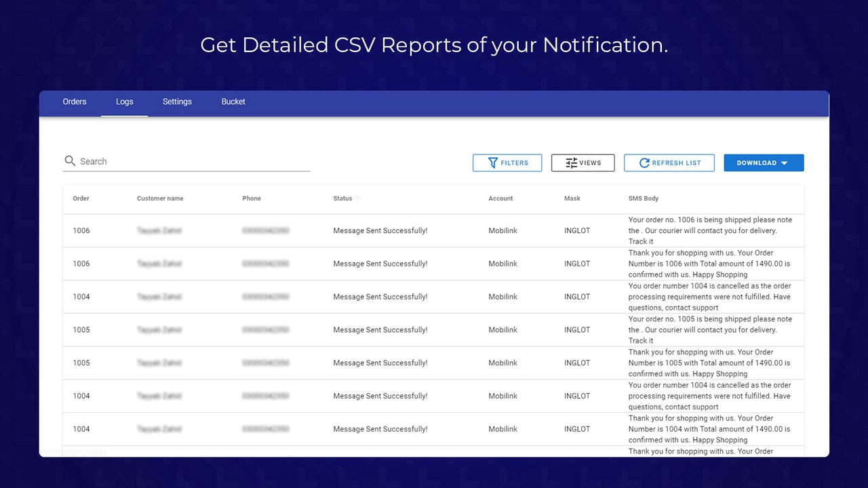
Task: Click the circular refresh arrow icon
Action: 645,163
